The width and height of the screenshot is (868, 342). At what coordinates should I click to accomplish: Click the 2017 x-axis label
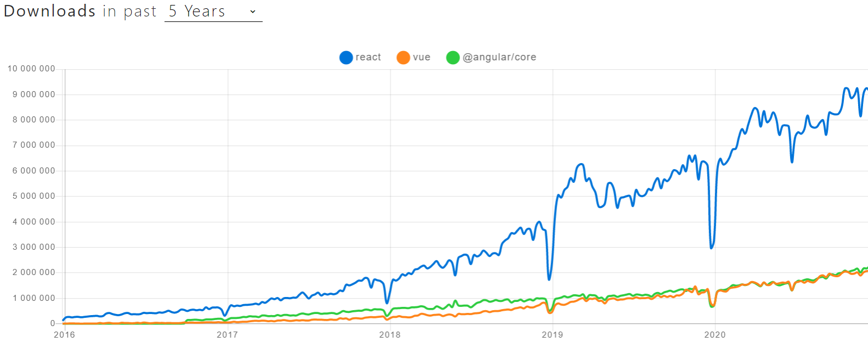[227, 334]
